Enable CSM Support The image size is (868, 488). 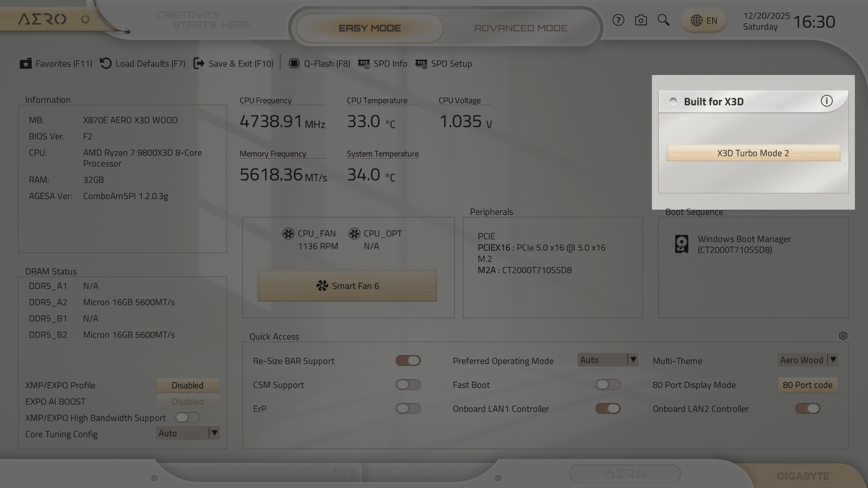click(x=408, y=385)
